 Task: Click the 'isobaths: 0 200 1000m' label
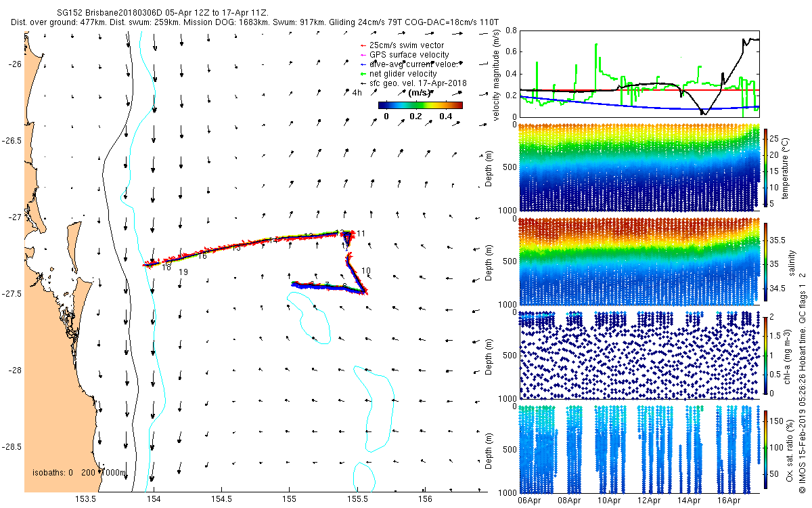79,473
